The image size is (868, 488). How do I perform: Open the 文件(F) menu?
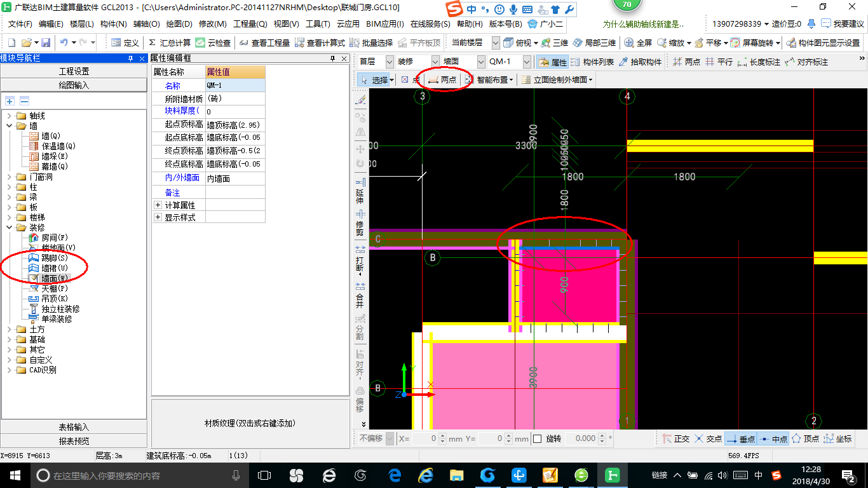point(20,24)
